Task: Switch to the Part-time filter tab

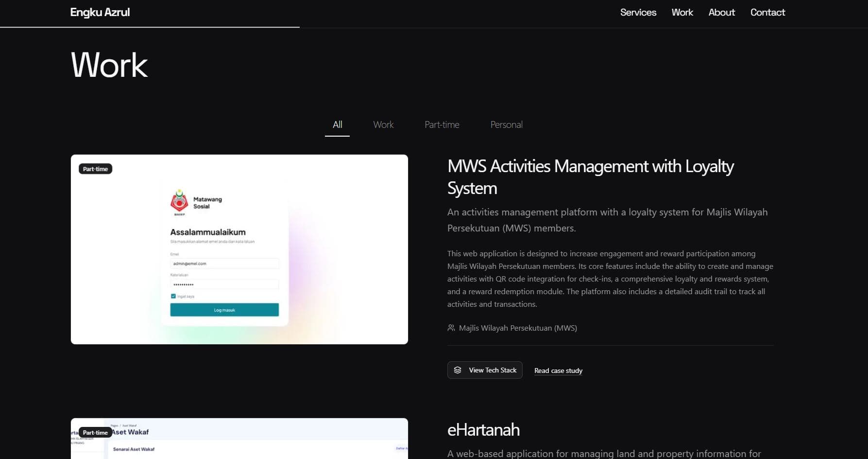Action: point(442,125)
